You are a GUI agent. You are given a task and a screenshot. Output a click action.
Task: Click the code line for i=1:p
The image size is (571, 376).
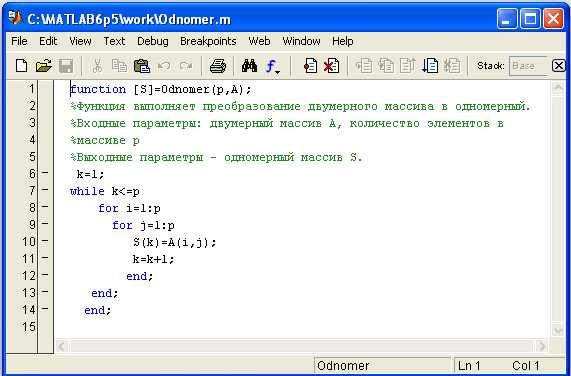(130, 209)
